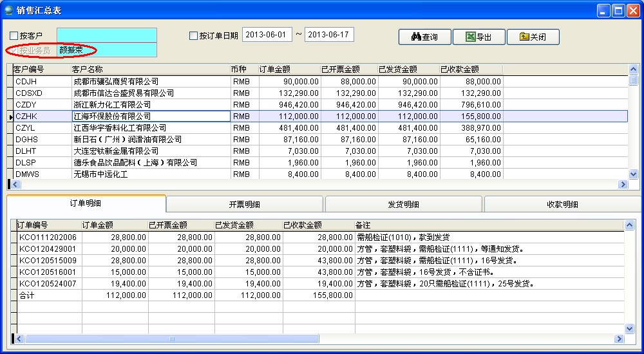Click the Excel 导出 export button
The image size is (644, 354).
pos(478,37)
